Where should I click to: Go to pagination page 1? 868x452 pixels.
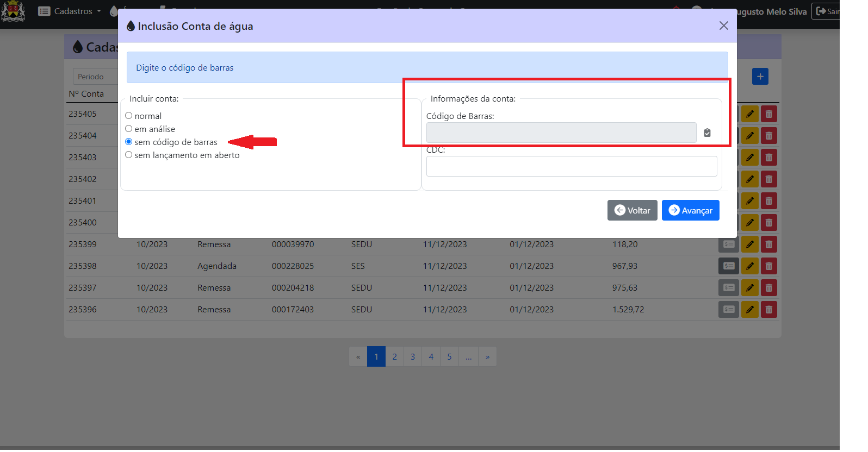click(x=376, y=356)
